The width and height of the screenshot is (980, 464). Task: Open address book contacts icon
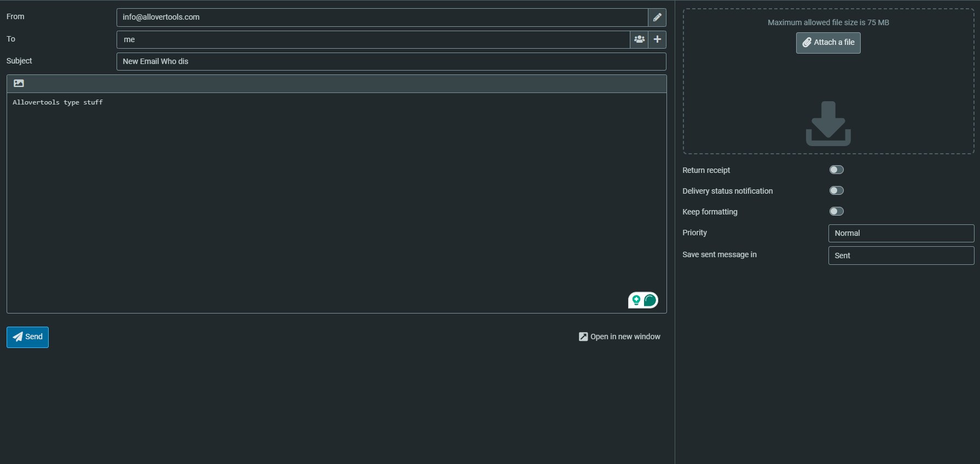tap(639, 39)
